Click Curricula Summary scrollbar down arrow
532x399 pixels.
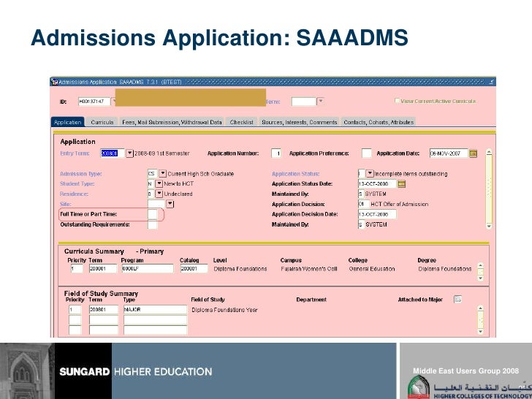pos(480,278)
